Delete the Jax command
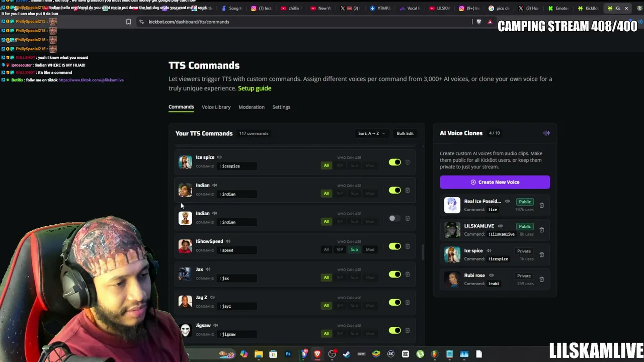Viewport: 644px width, 362px height. click(x=408, y=275)
